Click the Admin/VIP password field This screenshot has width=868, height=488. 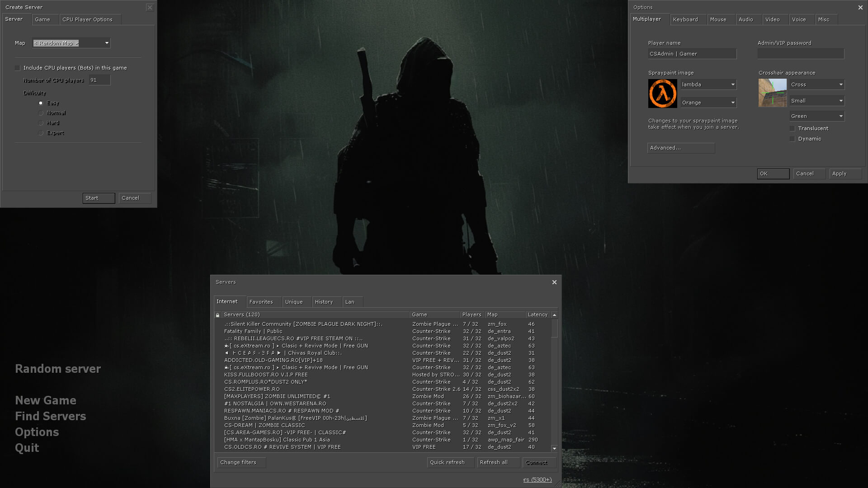801,54
